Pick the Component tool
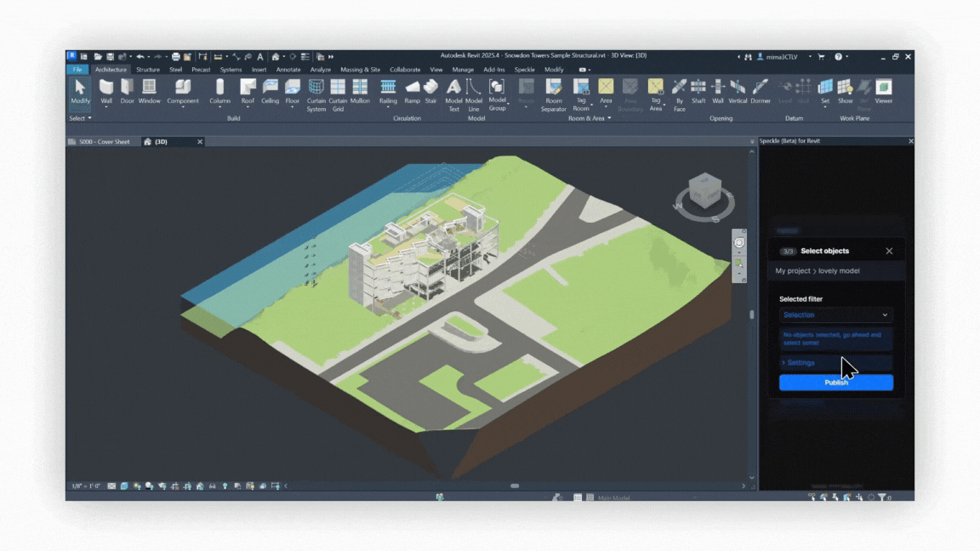 pyautogui.click(x=183, y=92)
